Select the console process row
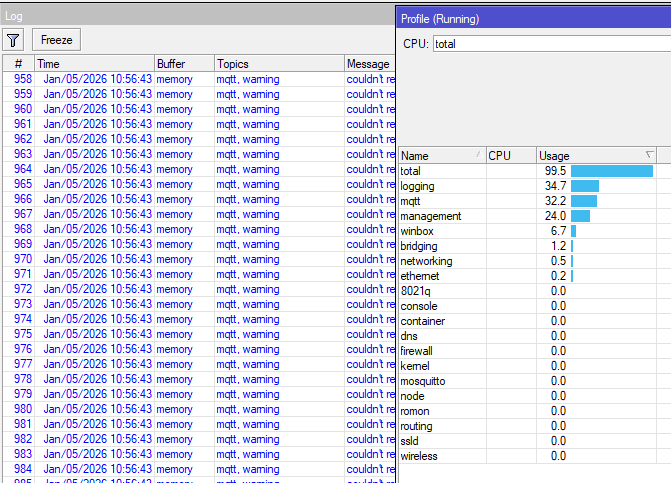This screenshot has height=483, width=671. (x=535, y=306)
